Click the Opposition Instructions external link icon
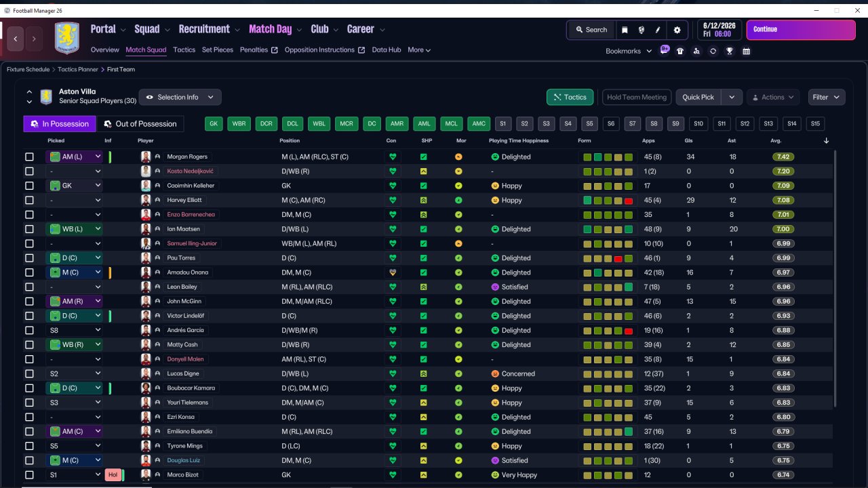The height and width of the screenshot is (488, 868). pyautogui.click(x=361, y=50)
